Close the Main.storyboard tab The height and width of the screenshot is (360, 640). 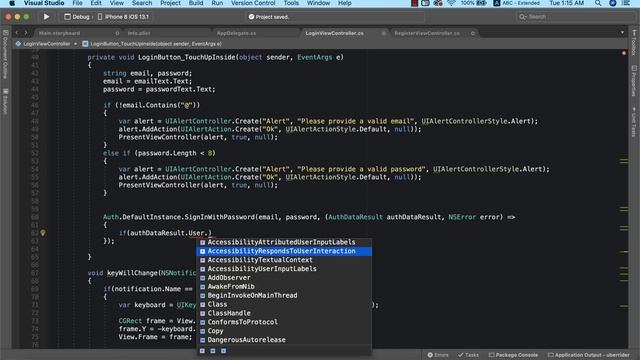117,33
